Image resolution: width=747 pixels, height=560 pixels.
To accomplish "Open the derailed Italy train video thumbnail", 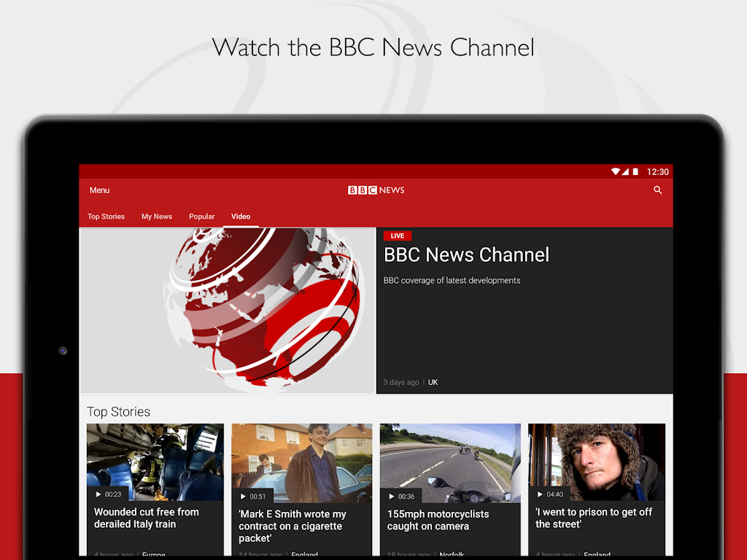I will tap(155, 462).
